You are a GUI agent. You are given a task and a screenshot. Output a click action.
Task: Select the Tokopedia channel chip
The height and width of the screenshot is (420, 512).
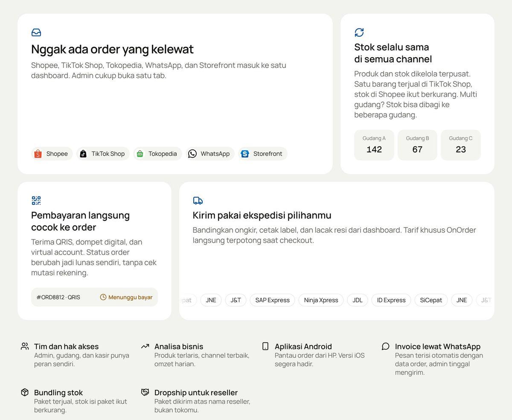(158, 154)
